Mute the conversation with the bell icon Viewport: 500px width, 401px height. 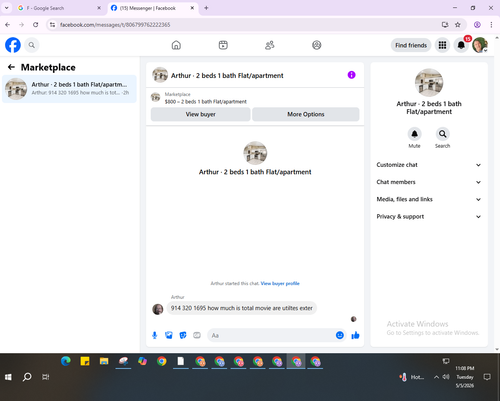(414, 134)
